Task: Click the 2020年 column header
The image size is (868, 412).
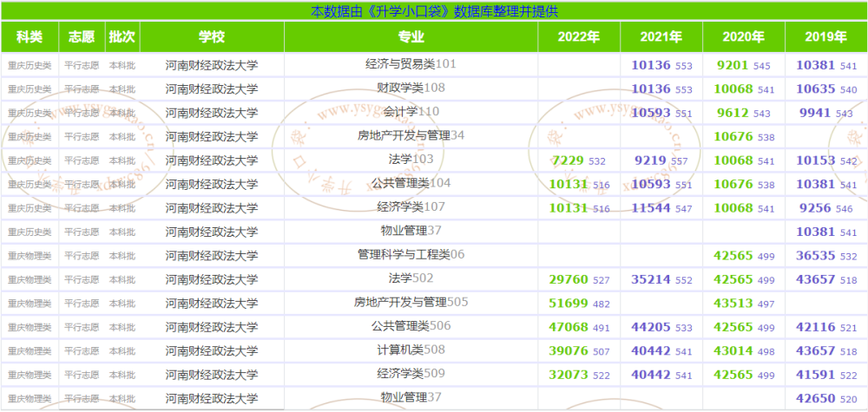Action: coord(744,37)
